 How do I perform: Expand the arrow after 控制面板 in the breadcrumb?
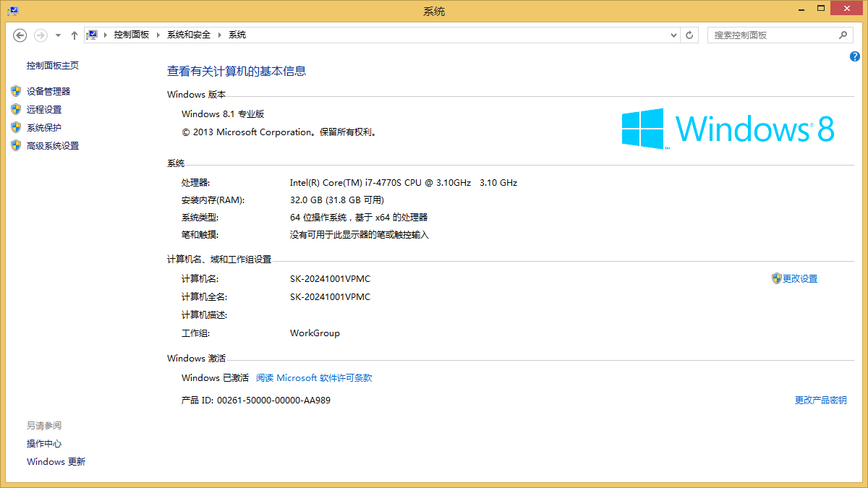click(158, 35)
